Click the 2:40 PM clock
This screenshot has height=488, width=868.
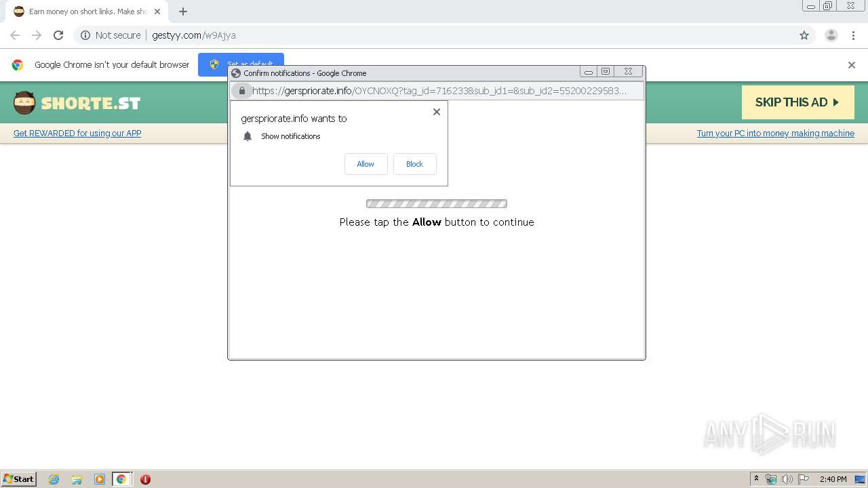[833, 479]
